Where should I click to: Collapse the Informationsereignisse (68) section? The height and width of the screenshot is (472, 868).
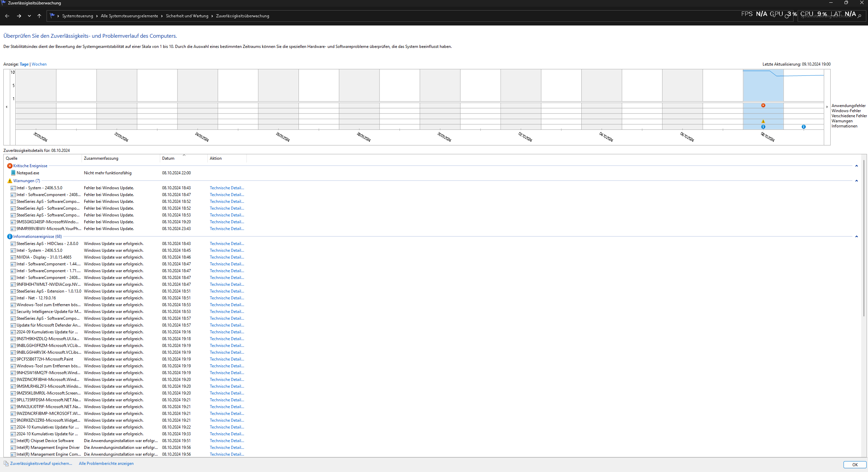click(x=856, y=237)
